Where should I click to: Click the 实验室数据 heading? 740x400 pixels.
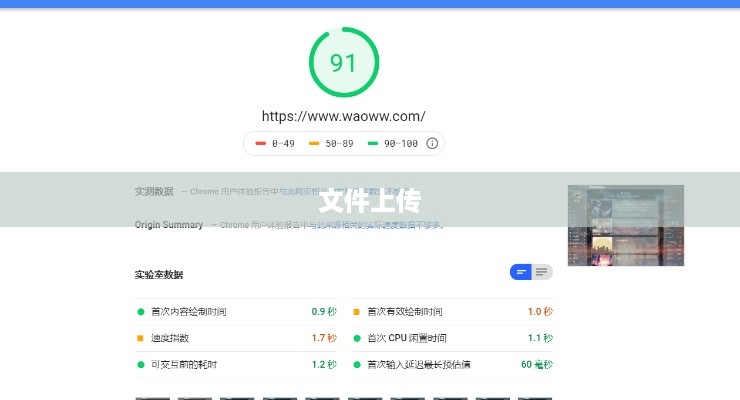click(159, 275)
